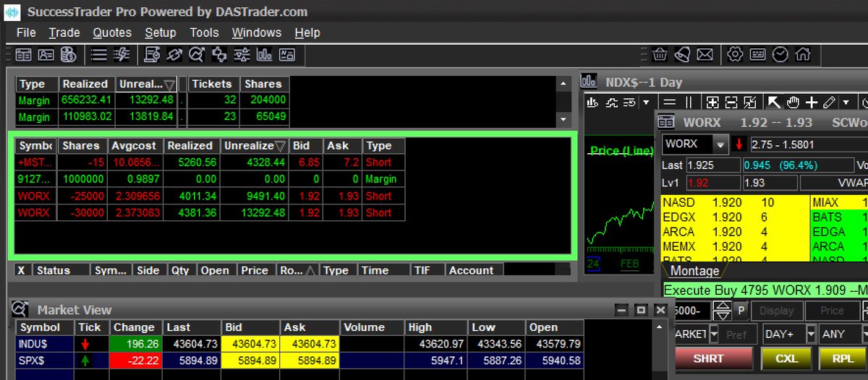Click the news panel toolbar icon

[286, 54]
